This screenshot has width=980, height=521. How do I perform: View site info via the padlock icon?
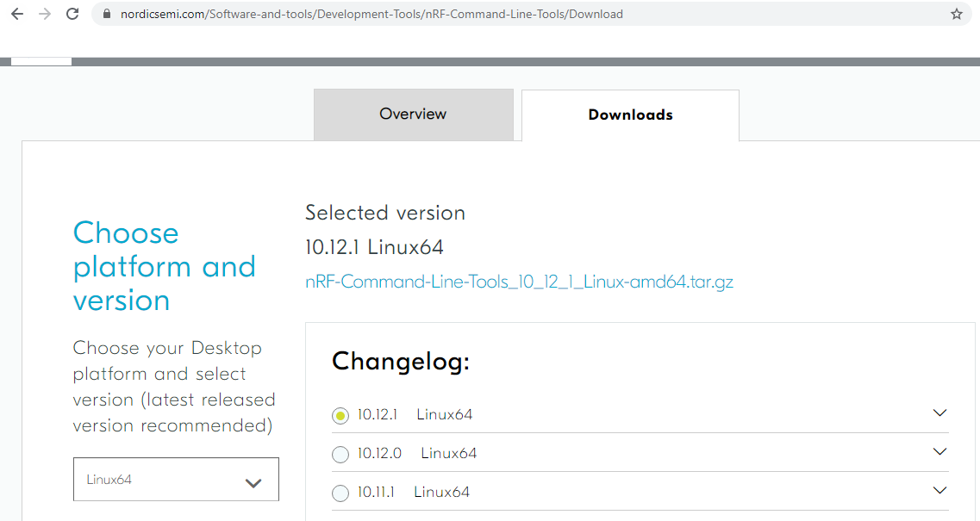(x=107, y=14)
